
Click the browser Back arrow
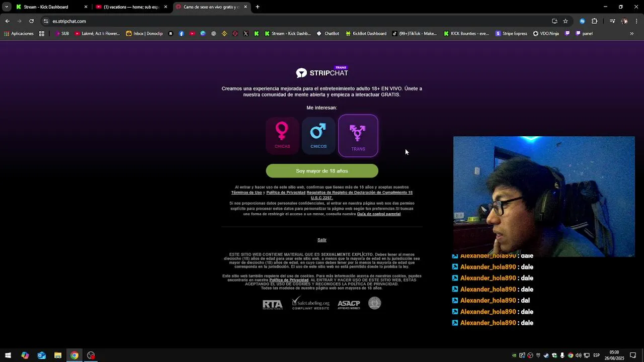click(x=7, y=21)
